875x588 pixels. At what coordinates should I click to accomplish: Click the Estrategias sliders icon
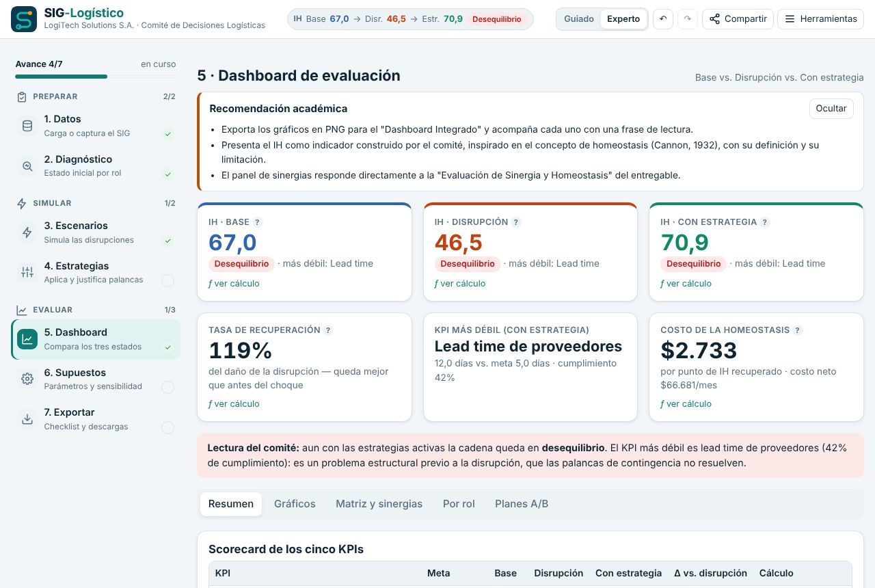tap(27, 273)
